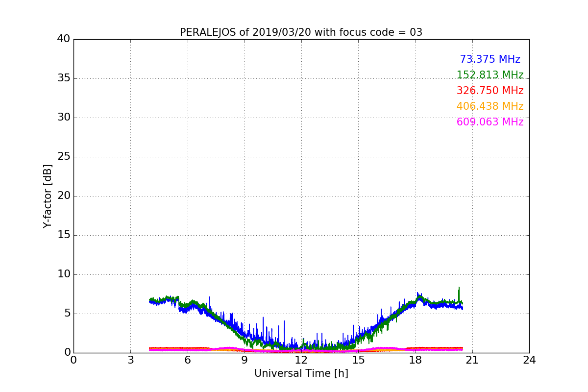This screenshot has width=588, height=392.
Task: Select the 326.750 MHz legend label
Action: pos(490,91)
